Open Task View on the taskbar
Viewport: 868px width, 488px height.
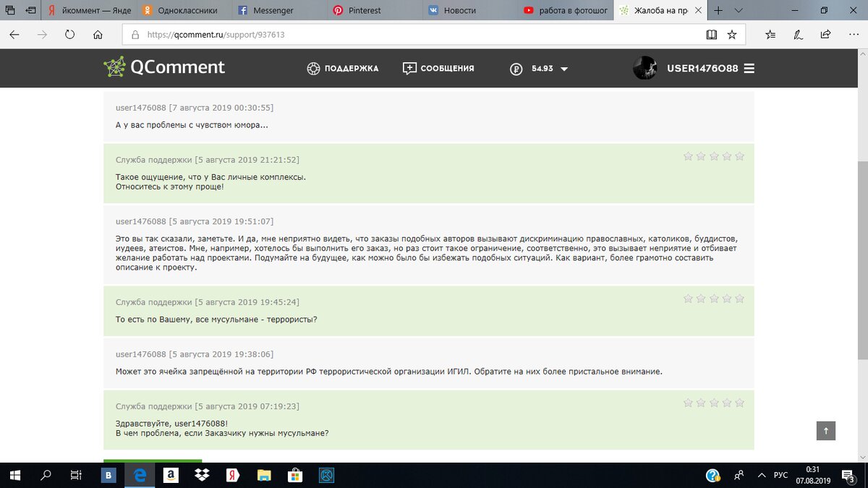coord(75,475)
